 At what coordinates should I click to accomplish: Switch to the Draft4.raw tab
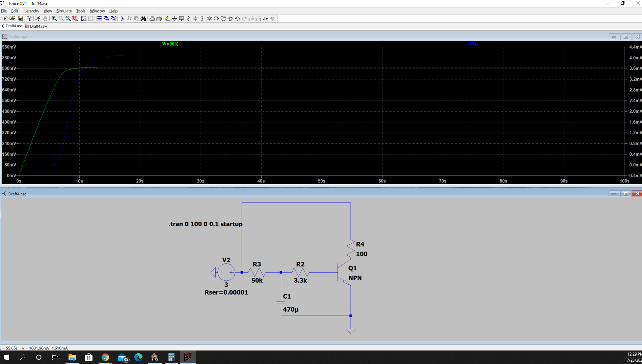click(36, 26)
